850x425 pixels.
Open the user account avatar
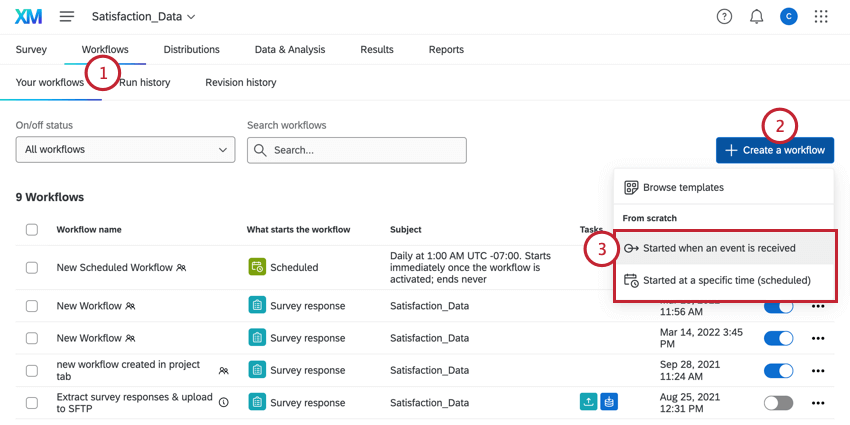[x=789, y=17]
